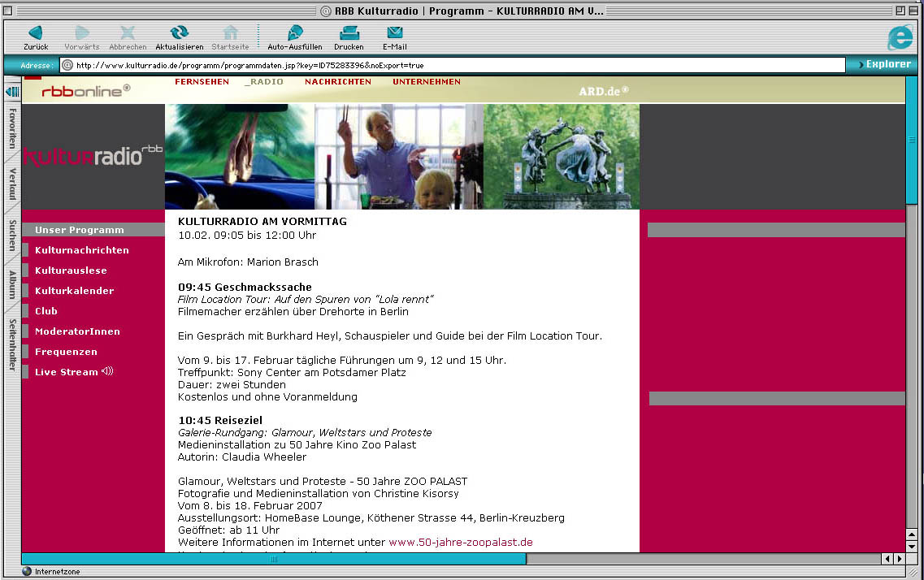Open the Verlauf side tab

pyautogui.click(x=12, y=184)
